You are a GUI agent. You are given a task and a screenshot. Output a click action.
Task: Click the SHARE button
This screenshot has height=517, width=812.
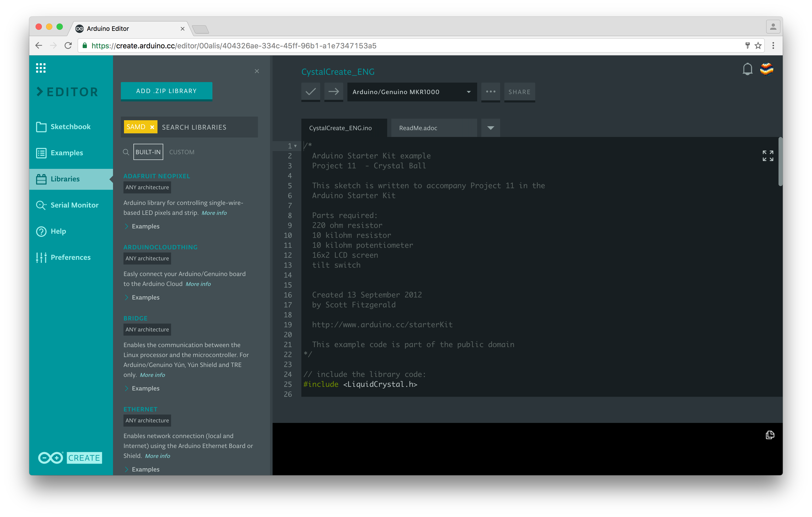click(518, 92)
